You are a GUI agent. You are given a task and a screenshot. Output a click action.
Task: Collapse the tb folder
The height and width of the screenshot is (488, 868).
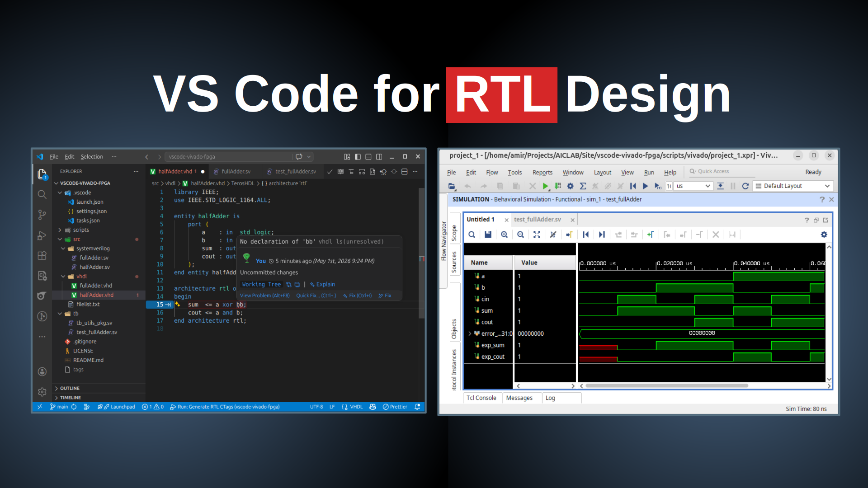[x=60, y=314]
